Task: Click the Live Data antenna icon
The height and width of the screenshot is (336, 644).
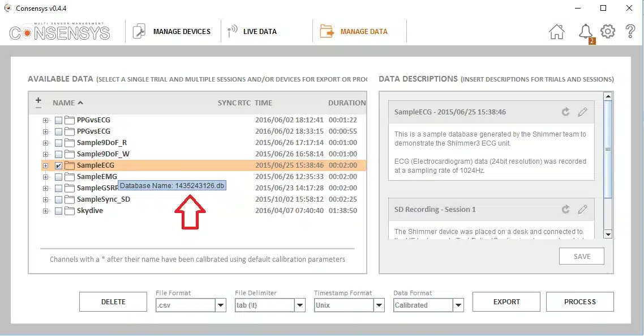Action: point(232,31)
